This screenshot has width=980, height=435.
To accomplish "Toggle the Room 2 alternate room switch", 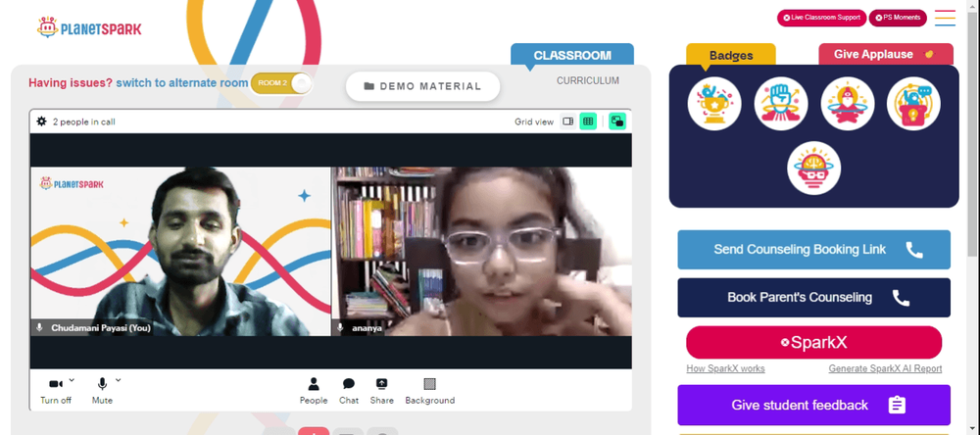I will 281,83.
